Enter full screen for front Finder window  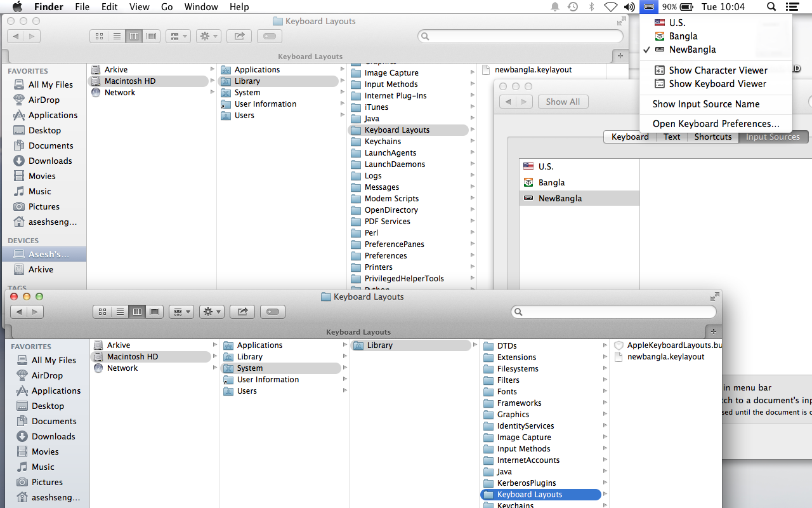tap(714, 297)
